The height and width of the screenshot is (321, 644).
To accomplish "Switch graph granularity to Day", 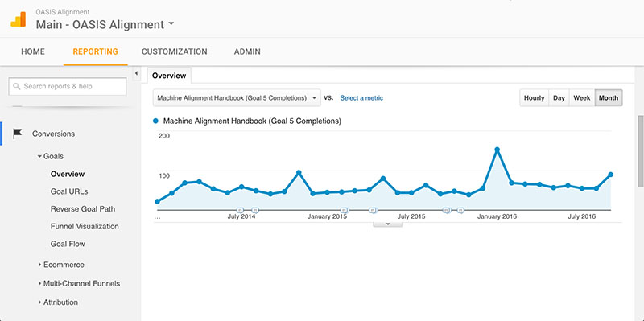I will (559, 98).
